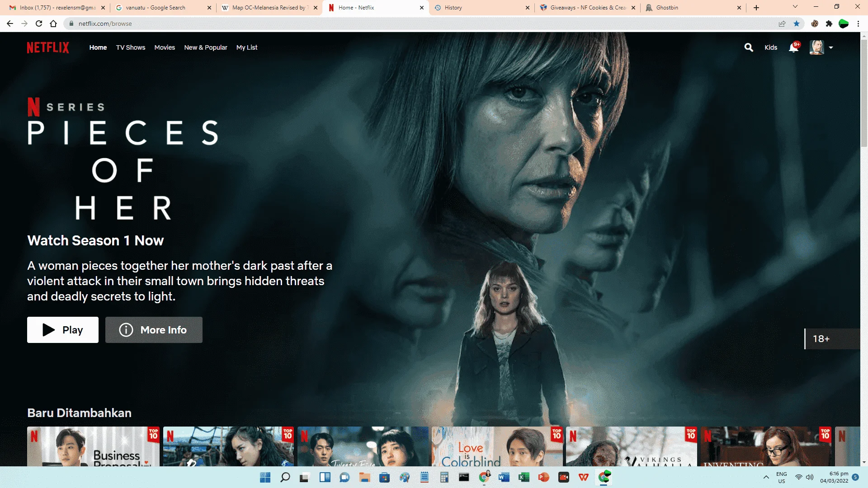Click the Baru Ditambahkan row title
This screenshot has height=488, width=868.
click(x=79, y=413)
